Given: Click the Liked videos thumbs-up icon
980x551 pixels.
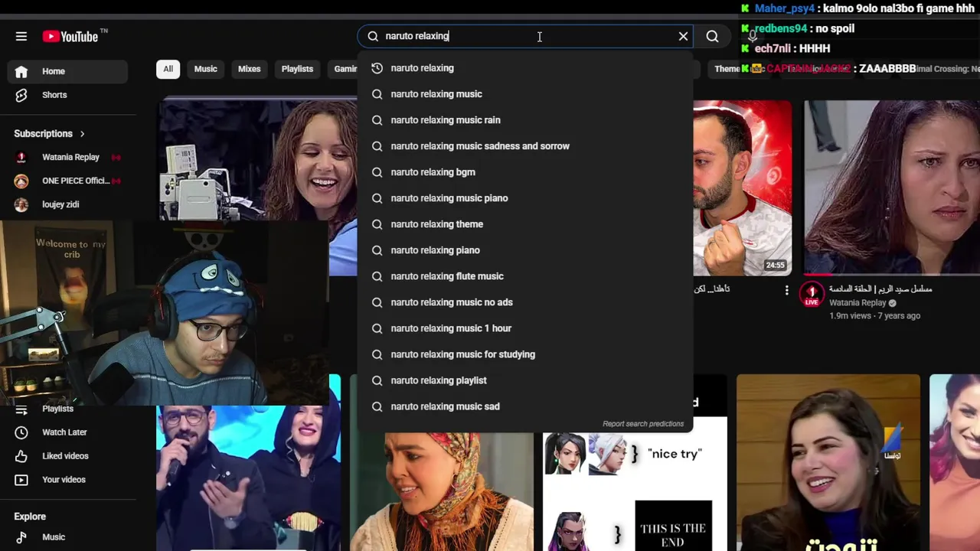Looking at the screenshot, I should [21, 456].
